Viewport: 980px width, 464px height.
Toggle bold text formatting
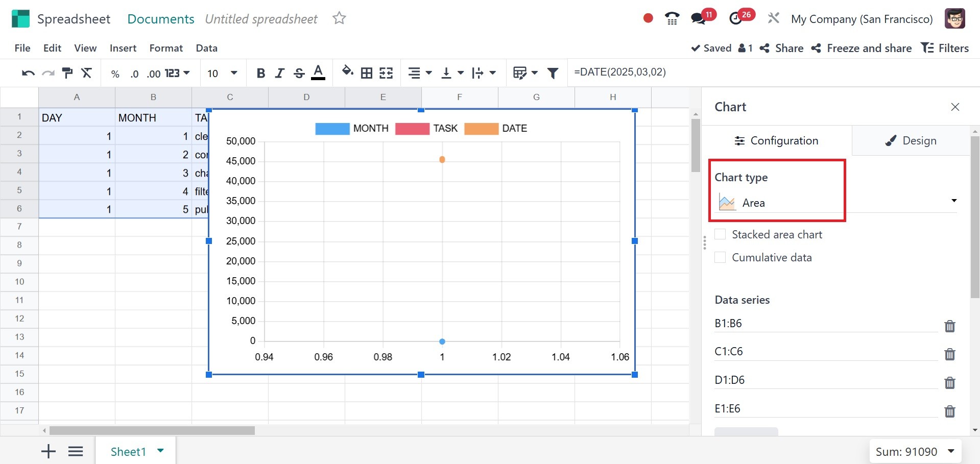click(260, 74)
